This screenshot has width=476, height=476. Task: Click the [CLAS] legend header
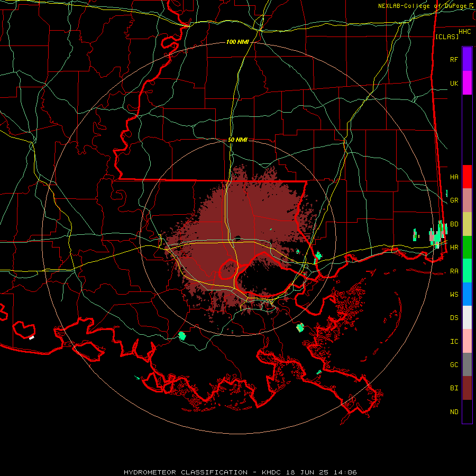coord(447,36)
